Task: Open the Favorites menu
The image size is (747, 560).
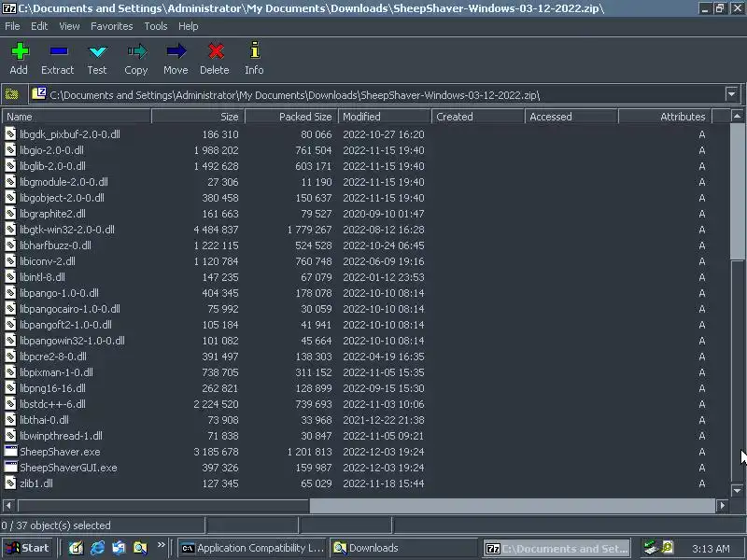Action: click(112, 26)
